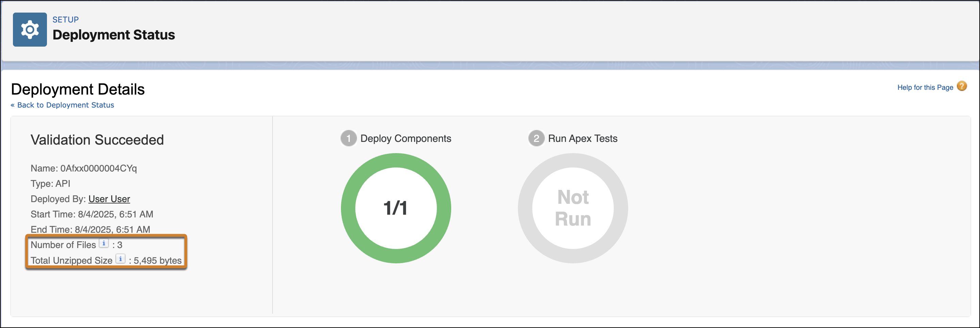The width and height of the screenshot is (980, 328).
Task: Click the deployment name 0Afxx0000004CYq
Action: [x=99, y=168]
